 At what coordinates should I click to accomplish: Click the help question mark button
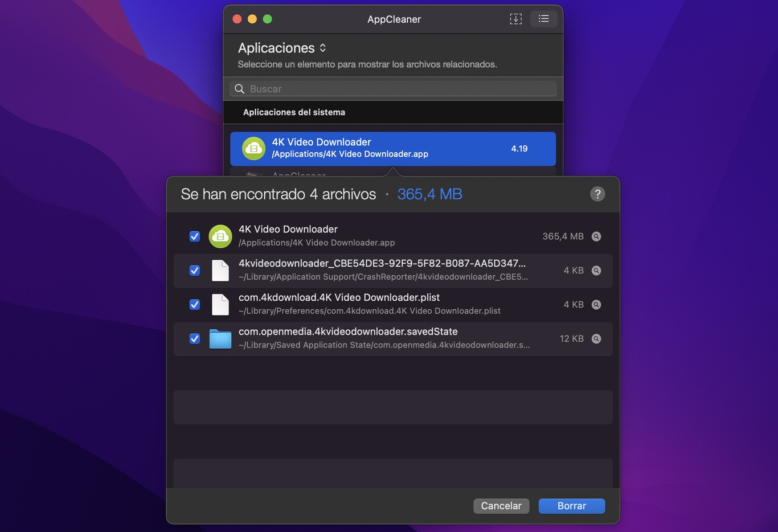(x=597, y=194)
